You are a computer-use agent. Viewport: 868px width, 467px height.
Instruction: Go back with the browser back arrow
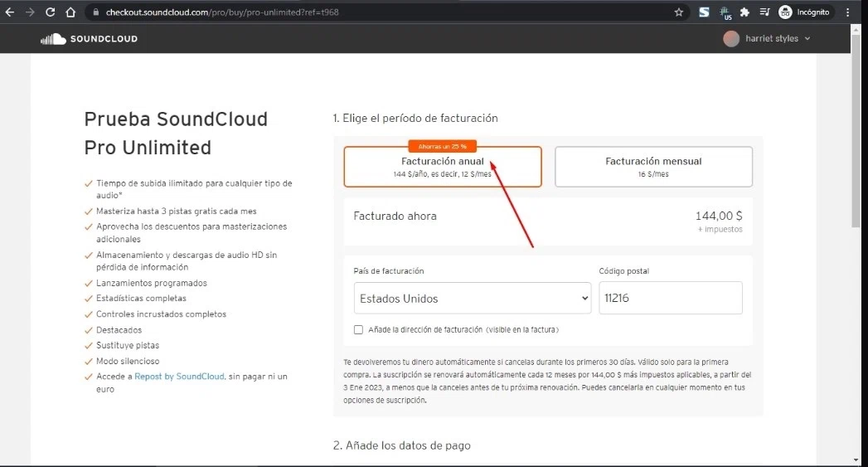pos(10,12)
